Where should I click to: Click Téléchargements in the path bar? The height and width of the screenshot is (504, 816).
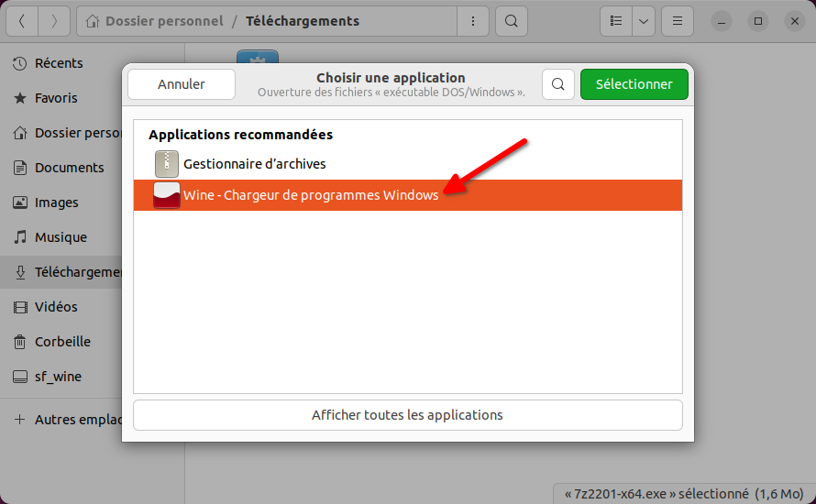click(x=303, y=21)
